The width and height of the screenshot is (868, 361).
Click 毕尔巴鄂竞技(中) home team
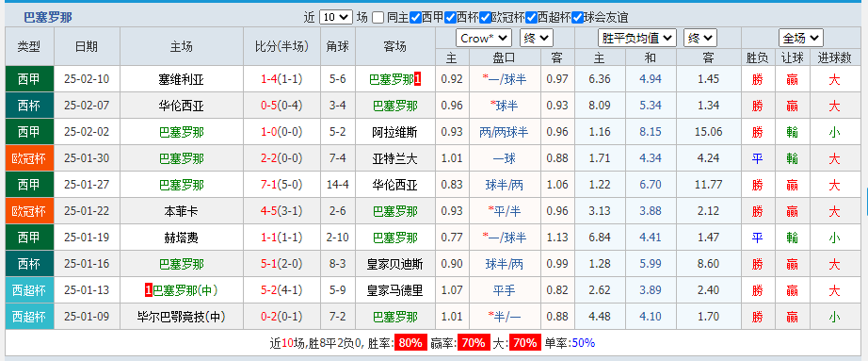181,318
